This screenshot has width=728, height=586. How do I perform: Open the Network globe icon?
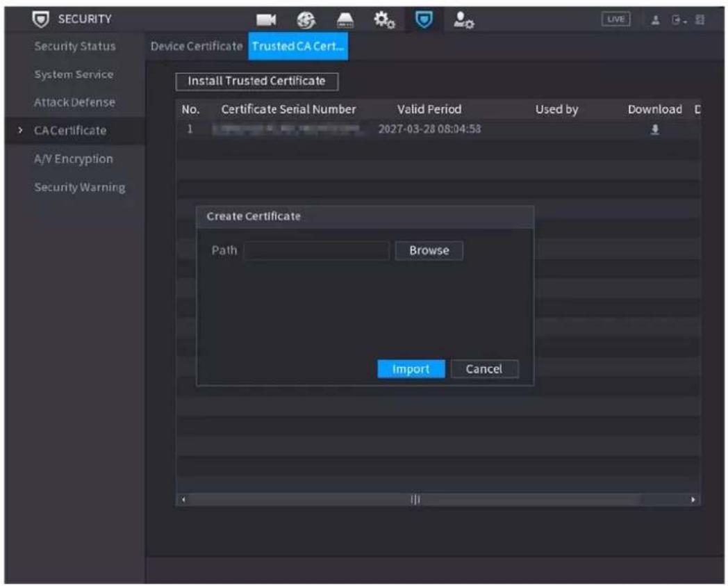click(x=306, y=19)
